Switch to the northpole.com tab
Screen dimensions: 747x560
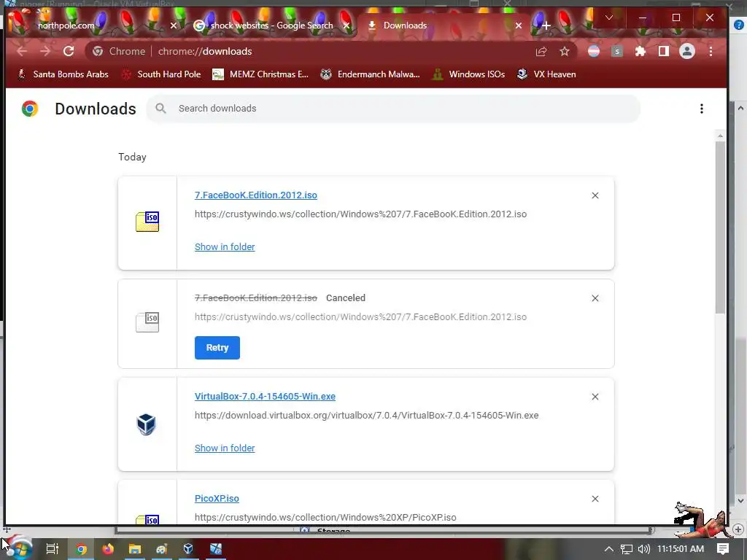(66, 26)
